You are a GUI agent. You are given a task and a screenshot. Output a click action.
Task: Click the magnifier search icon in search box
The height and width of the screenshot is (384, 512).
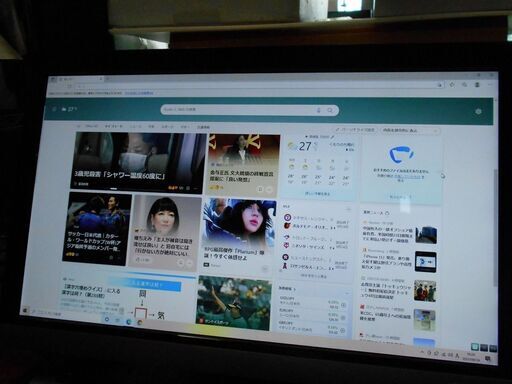coord(330,110)
